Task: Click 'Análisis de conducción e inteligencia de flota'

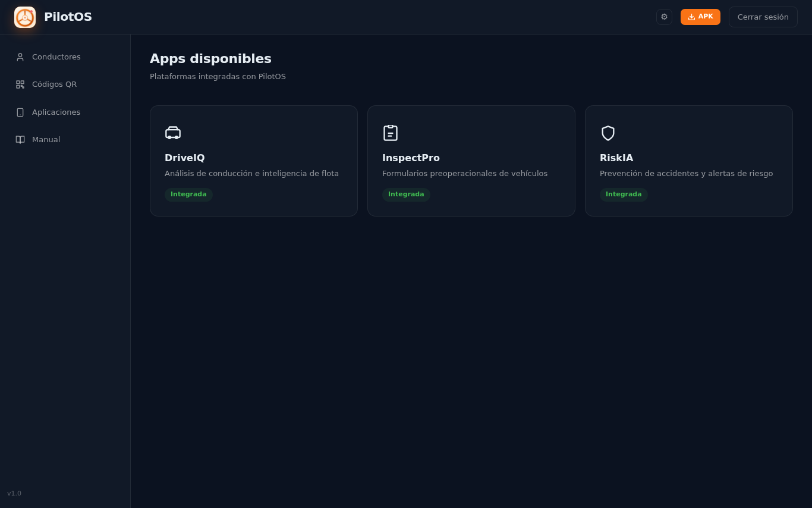Action: coord(251,174)
